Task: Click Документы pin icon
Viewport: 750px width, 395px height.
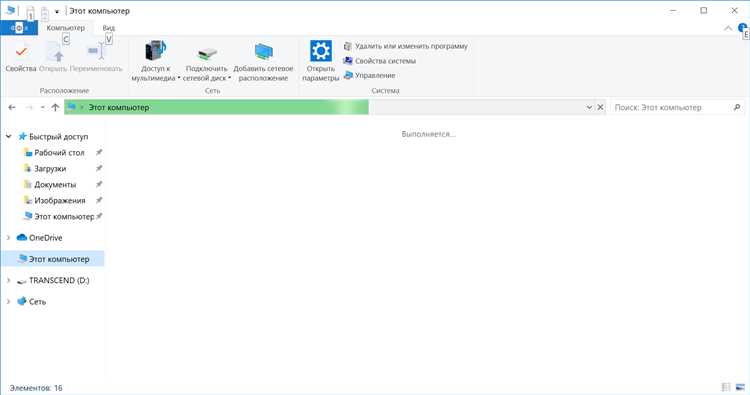Action: [x=99, y=184]
